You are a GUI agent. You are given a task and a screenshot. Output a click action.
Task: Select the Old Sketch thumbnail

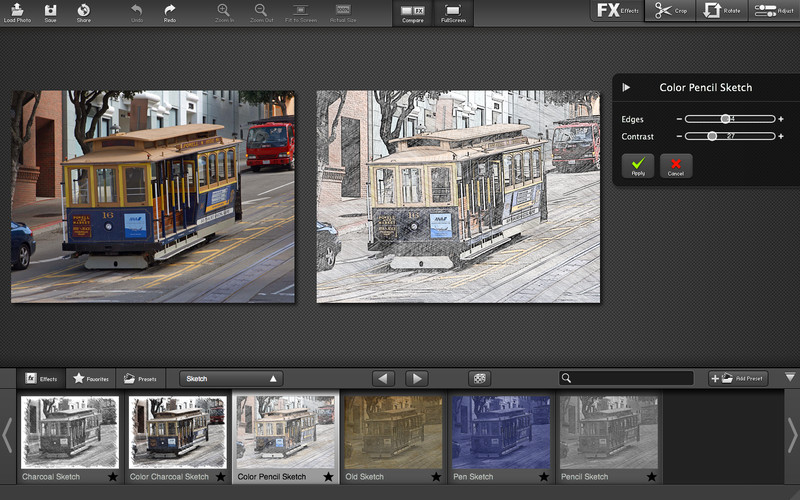[x=394, y=431]
